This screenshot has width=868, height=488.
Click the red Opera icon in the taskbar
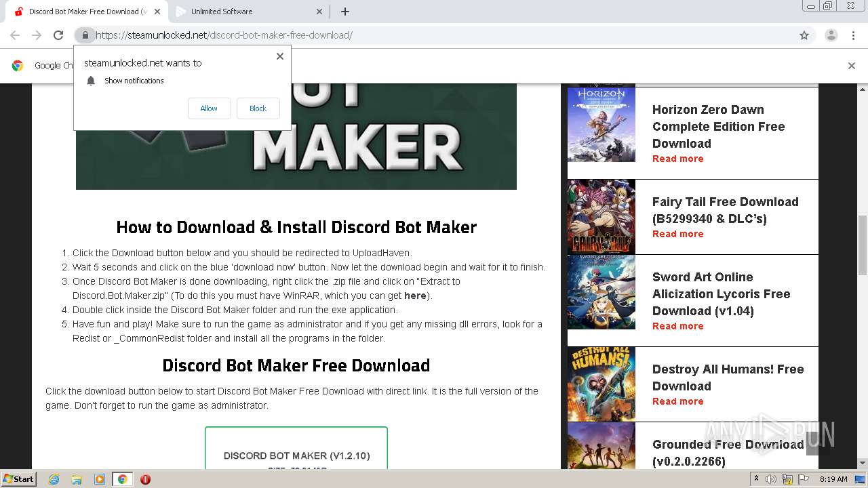pos(145,479)
